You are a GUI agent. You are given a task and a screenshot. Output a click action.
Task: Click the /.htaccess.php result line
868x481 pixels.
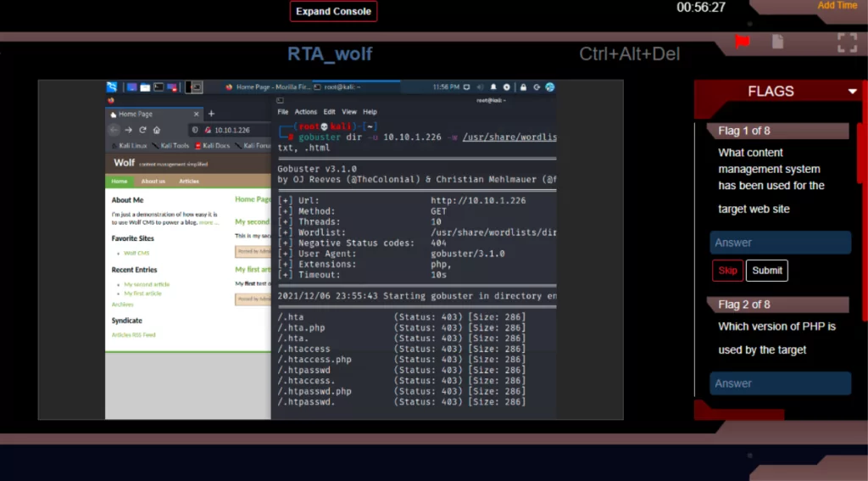(x=402, y=360)
